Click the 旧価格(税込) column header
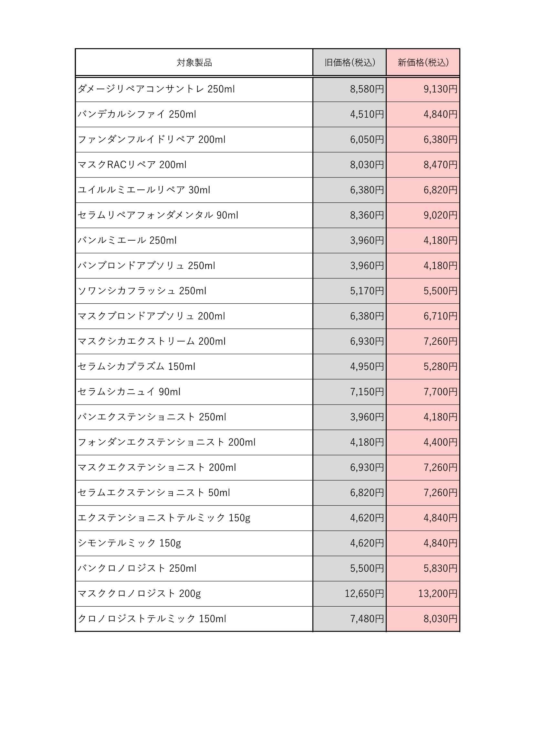The width and height of the screenshot is (534, 756). tap(350, 62)
